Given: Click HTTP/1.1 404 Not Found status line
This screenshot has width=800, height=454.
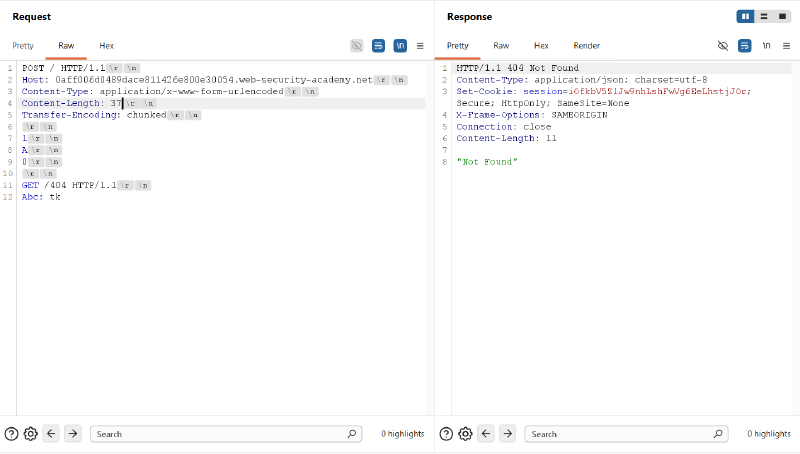Looking at the screenshot, I should (517, 68).
